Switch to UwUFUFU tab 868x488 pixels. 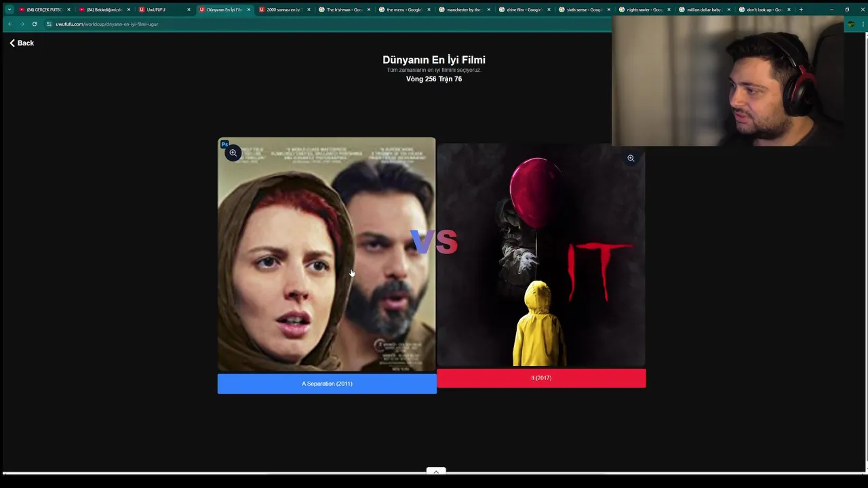[163, 9]
